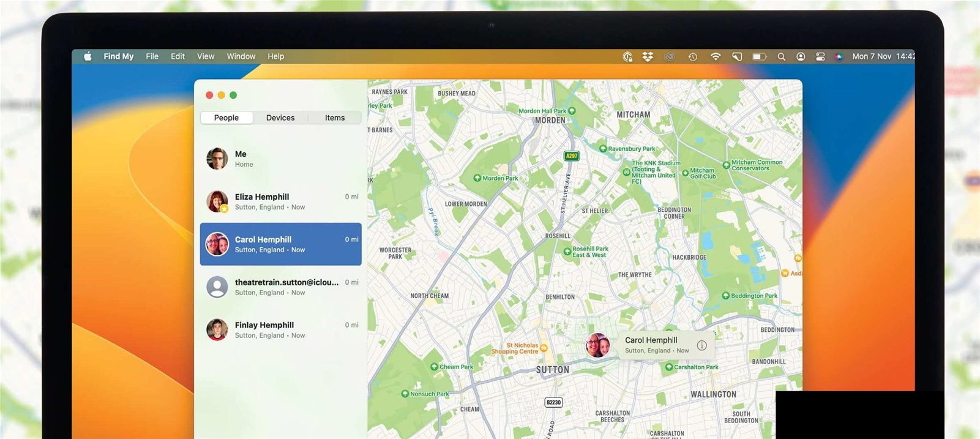
Task: Open Time Machine from the menu bar
Action: pos(693,56)
